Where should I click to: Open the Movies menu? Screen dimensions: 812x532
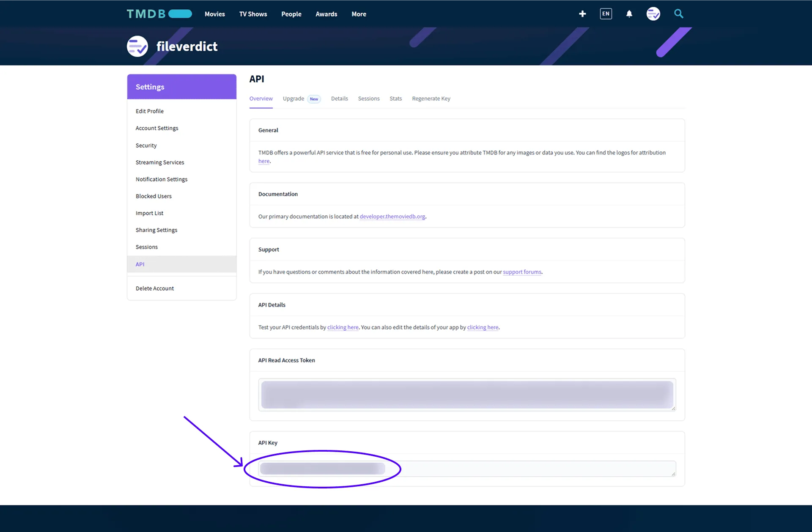tap(215, 14)
